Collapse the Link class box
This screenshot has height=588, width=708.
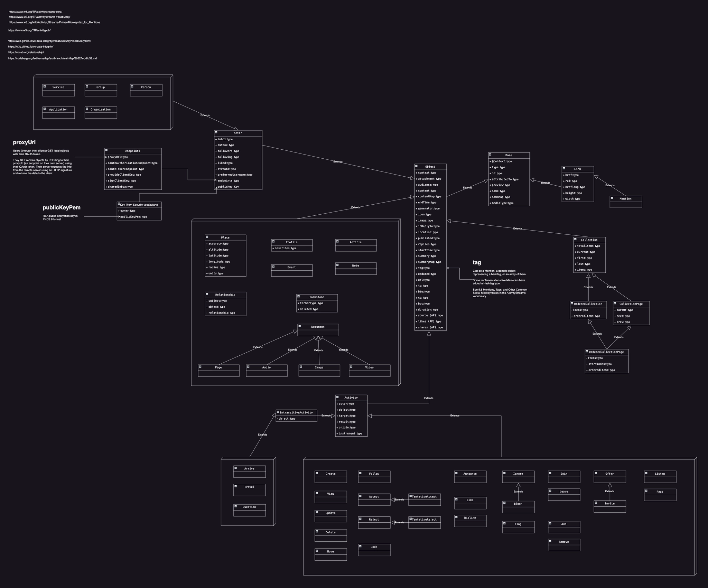pyautogui.click(x=564, y=168)
